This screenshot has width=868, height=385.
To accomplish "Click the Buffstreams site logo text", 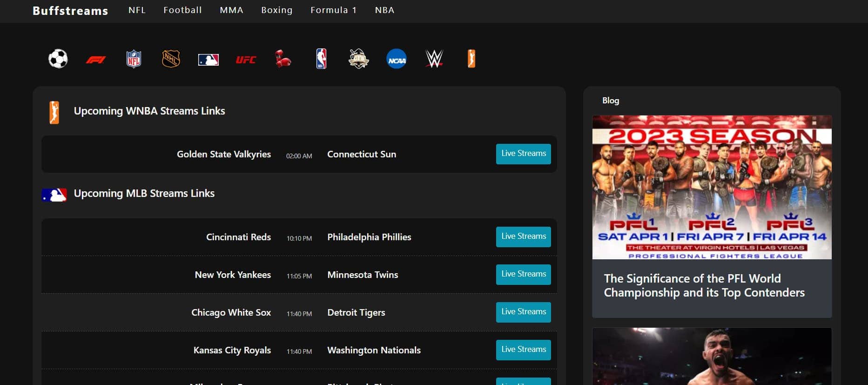I will tap(70, 11).
